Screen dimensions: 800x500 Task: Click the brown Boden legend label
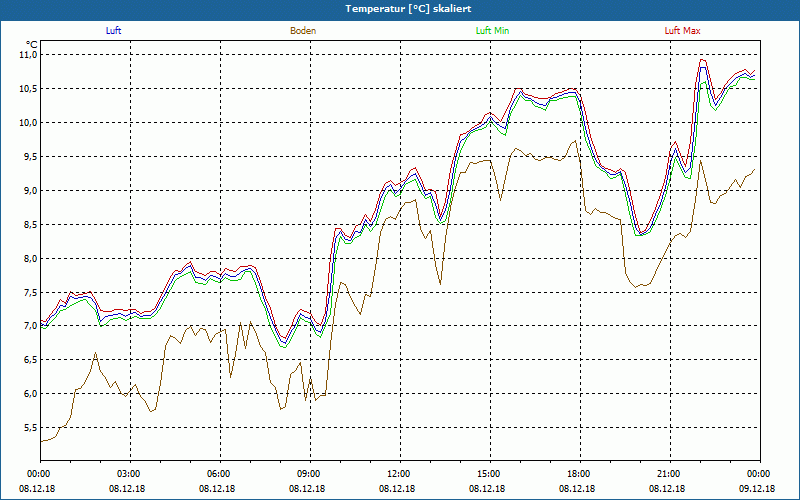pyautogui.click(x=303, y=31)
